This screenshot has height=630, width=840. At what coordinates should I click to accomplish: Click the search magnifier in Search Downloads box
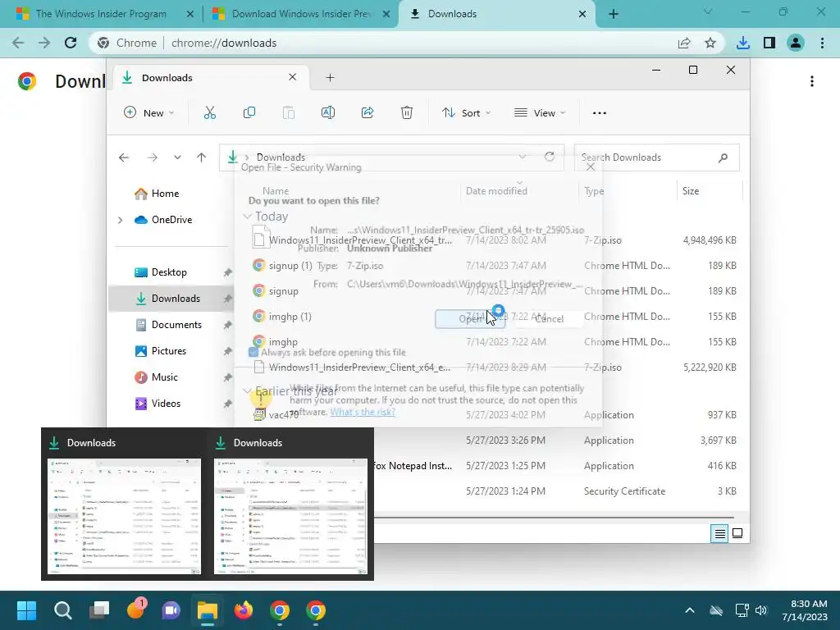tap(723, 157)
